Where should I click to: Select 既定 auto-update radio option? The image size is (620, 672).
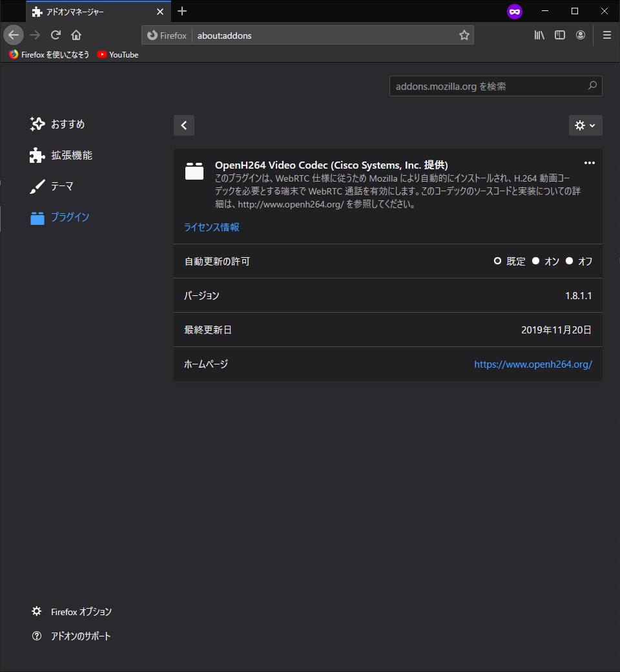pos(497,261)
